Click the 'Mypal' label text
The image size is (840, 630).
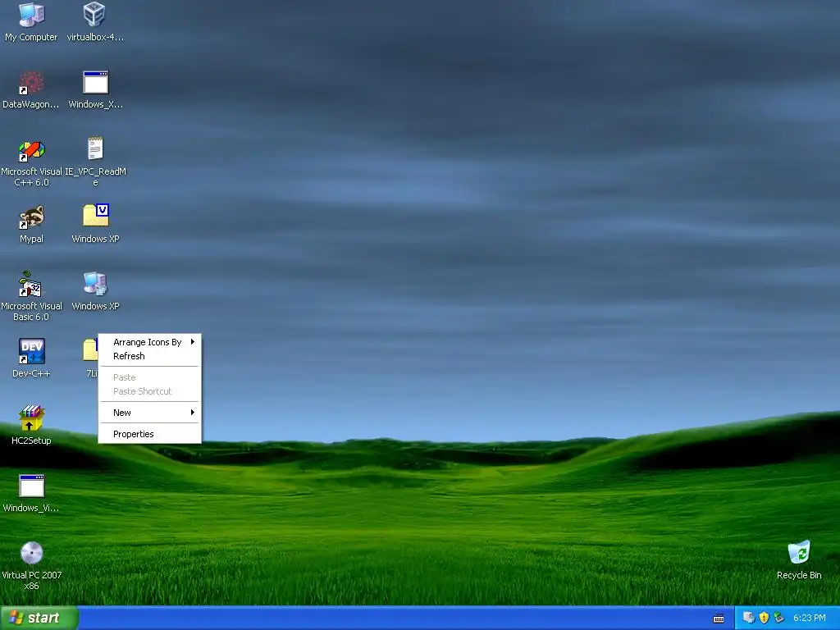click(x=32, y=239)
